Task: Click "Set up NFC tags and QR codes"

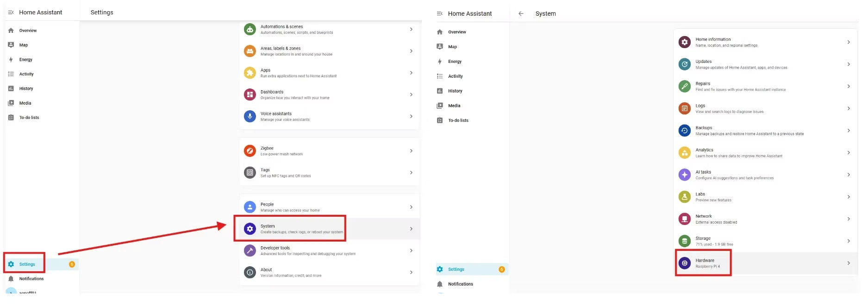Action: (286, 176)
